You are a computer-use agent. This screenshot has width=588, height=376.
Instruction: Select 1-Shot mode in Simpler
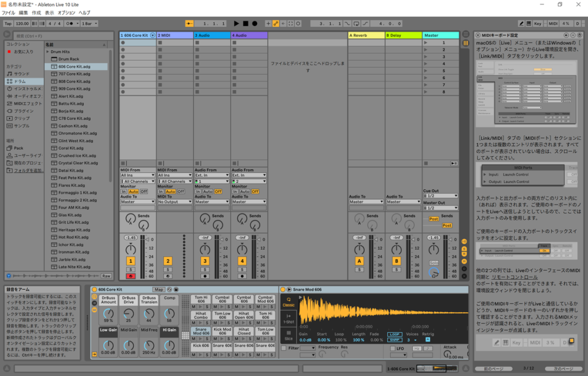(288, 319)
